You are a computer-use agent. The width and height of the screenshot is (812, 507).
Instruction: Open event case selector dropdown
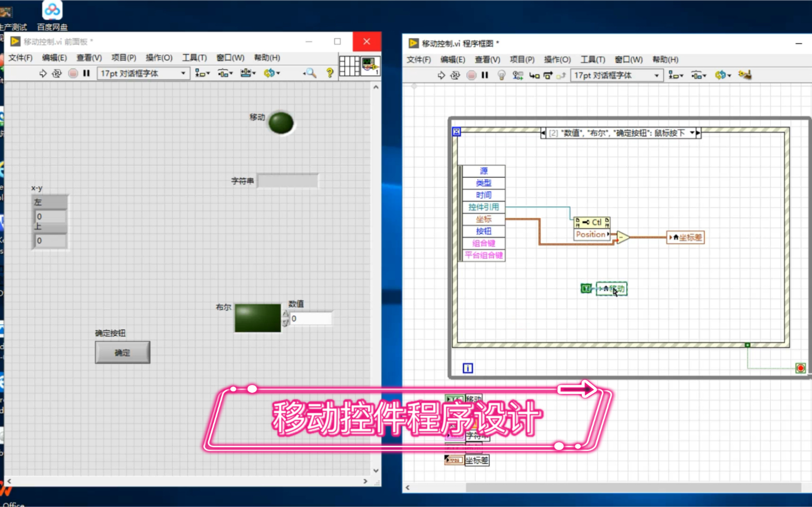692,133
